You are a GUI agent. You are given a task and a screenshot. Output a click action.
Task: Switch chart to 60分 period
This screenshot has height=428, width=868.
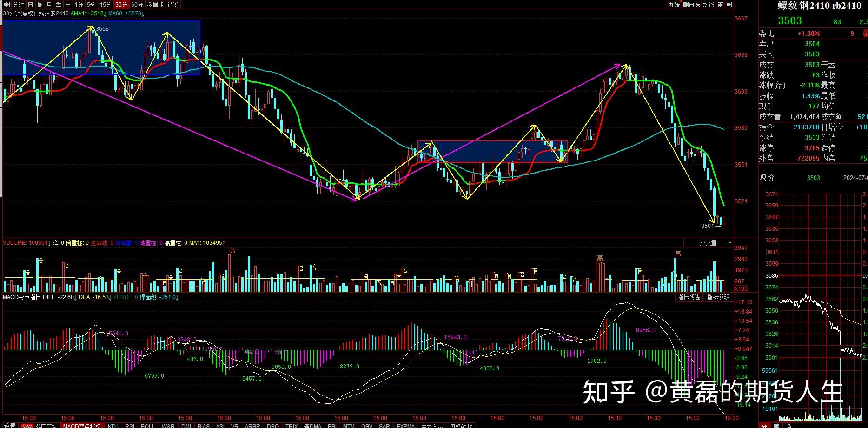[137, 5]
